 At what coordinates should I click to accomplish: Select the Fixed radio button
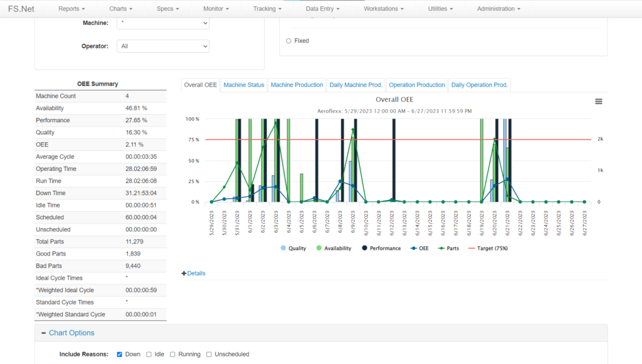[x=288, y=40]
